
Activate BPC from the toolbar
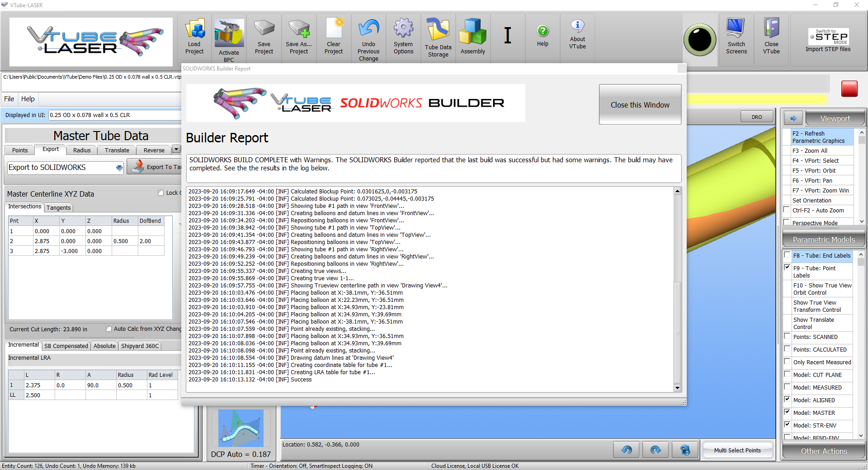(x=229, y=40)
